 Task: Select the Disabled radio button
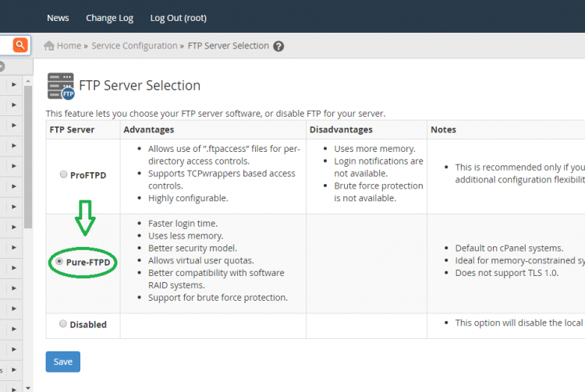[x=63, y=323]
